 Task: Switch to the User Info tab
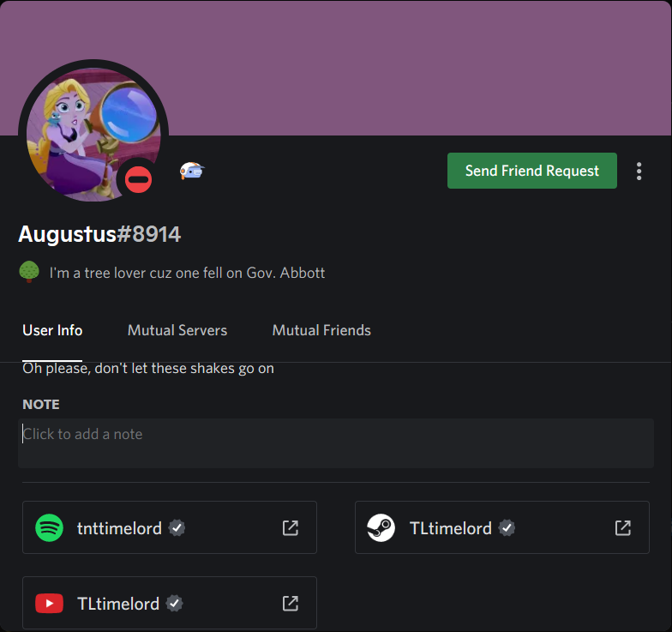52,330
